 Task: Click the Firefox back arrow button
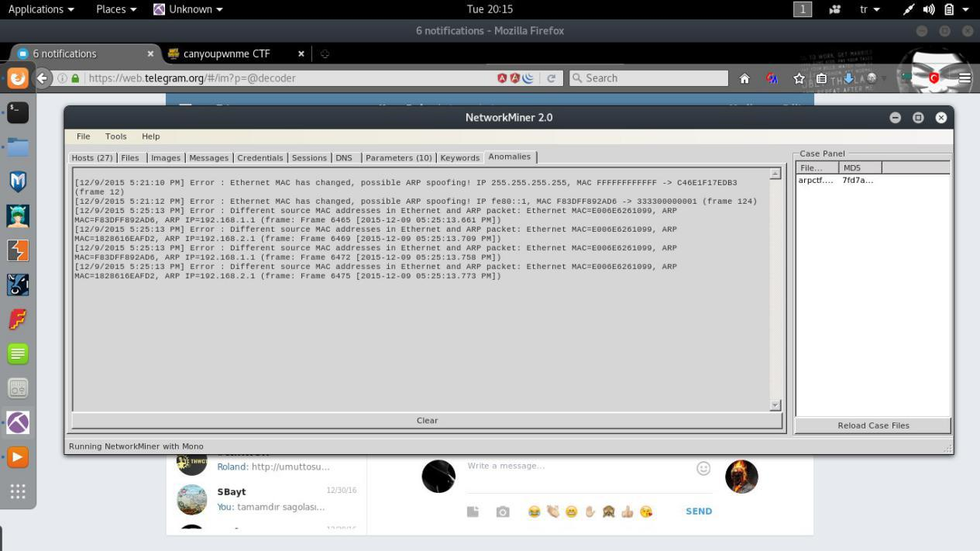(43, 77)
